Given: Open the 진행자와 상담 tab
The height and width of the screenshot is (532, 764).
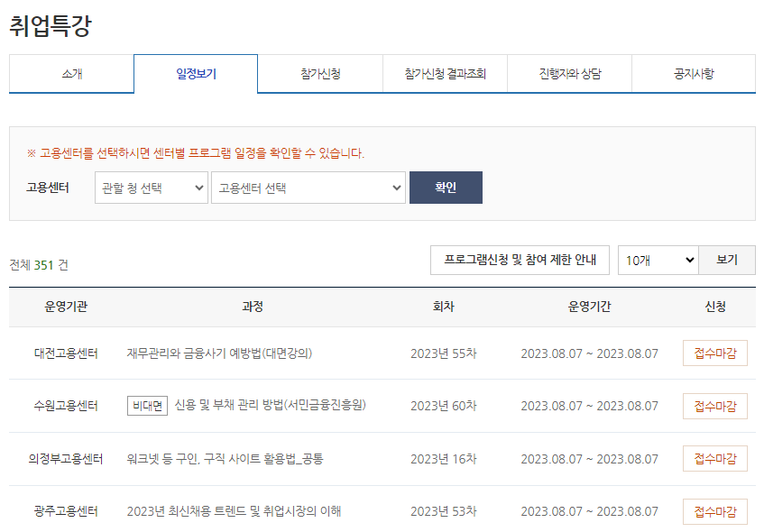Looking at the screenshot, I should click(x=570, y=74).
